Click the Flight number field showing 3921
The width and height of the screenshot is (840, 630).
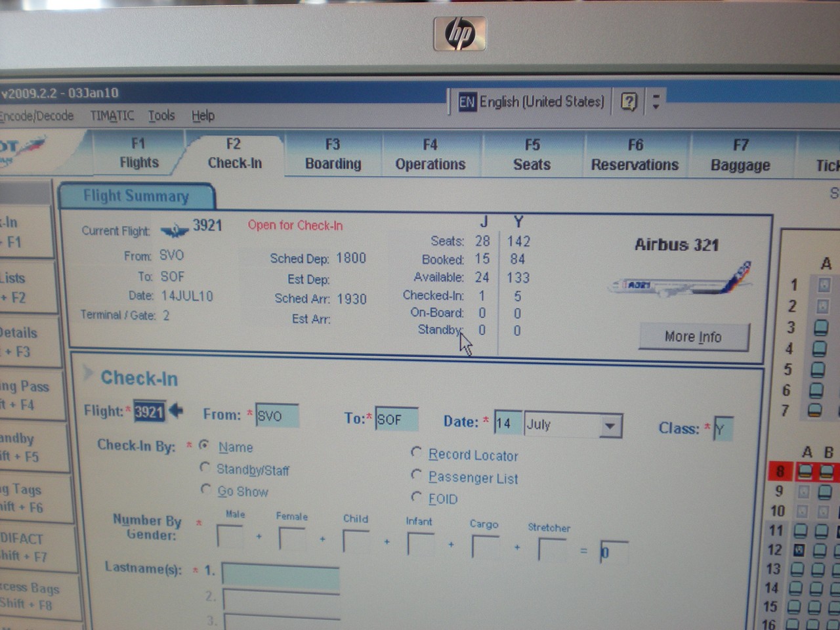tap(149, 411)
